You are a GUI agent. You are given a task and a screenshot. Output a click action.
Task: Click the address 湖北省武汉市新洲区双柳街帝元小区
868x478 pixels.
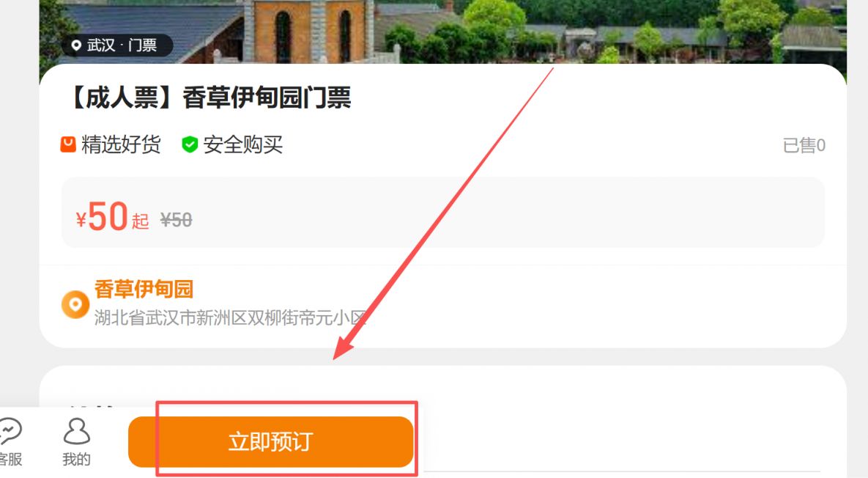click(230, 318)
